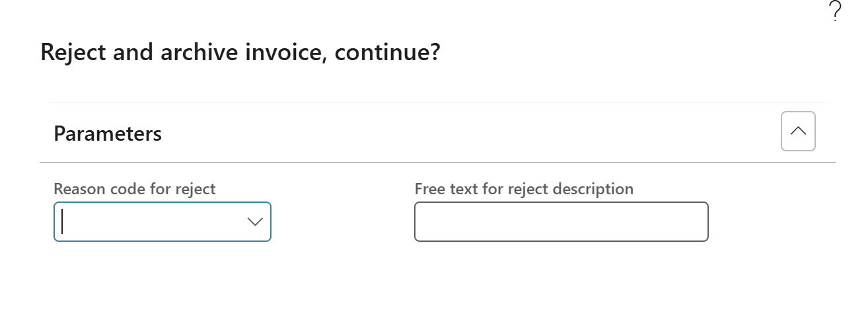Click the Reason code for reject label
The width and height of the screenshot is (868, 333).
(x=135, y=189)
